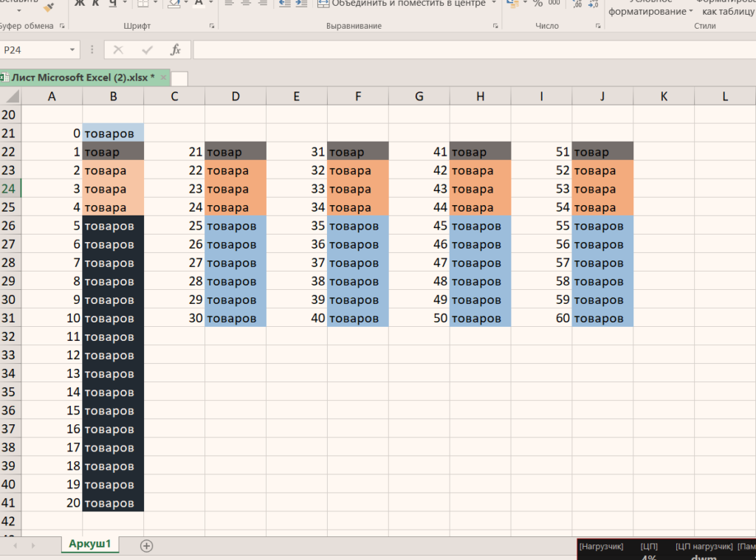Open the fill color dropdown arrow
Viewport: 756px width, 560px height.
point(186,3)
